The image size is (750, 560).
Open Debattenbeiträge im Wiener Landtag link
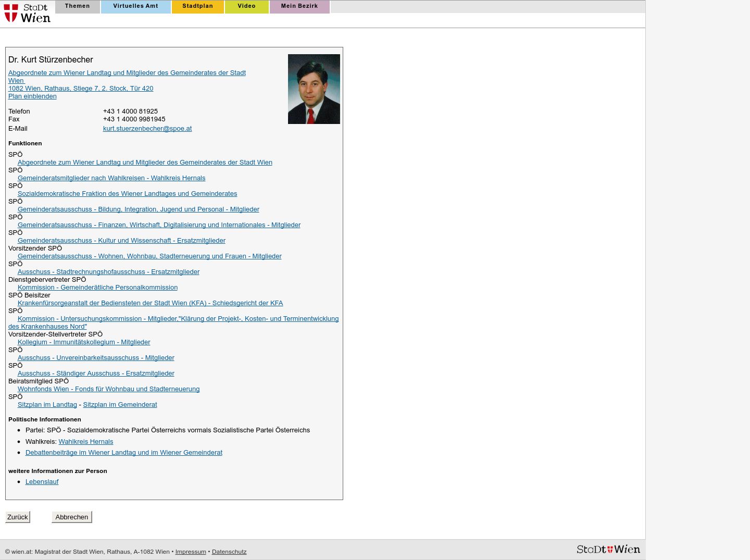pos(124,453)
